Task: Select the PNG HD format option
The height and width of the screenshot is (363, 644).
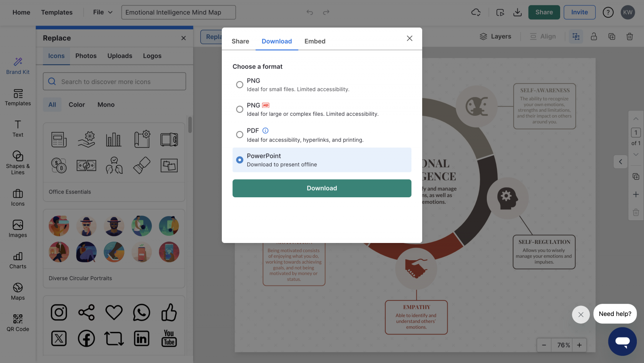Action: click(239, 109)
